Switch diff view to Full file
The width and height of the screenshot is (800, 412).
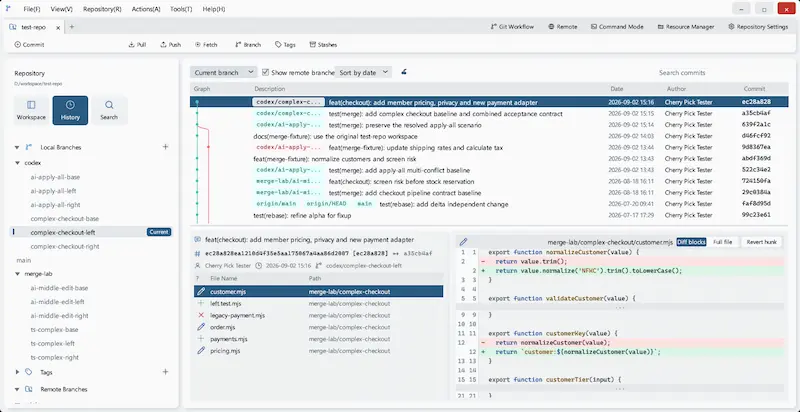(x=722, y=242)
